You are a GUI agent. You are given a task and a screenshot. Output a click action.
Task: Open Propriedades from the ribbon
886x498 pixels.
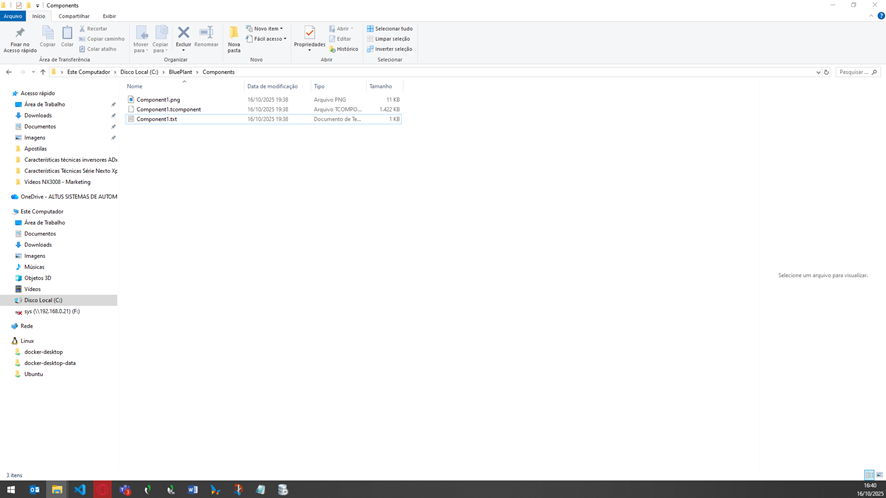point(309,34)
